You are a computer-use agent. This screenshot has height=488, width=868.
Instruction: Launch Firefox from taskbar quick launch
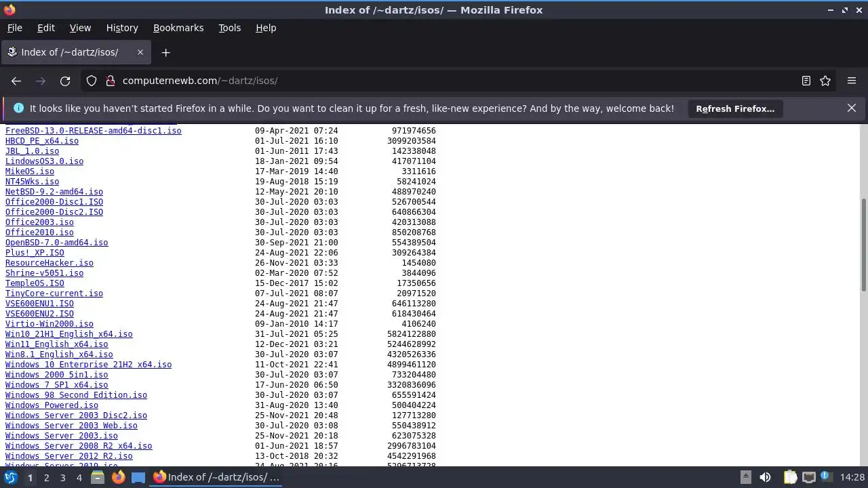point(118,477)
